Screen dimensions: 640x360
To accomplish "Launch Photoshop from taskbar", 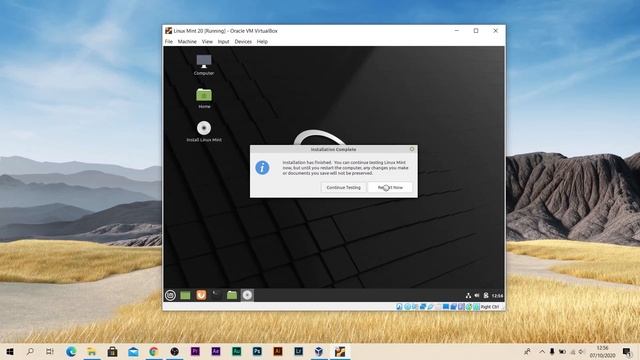I will 257,351.
